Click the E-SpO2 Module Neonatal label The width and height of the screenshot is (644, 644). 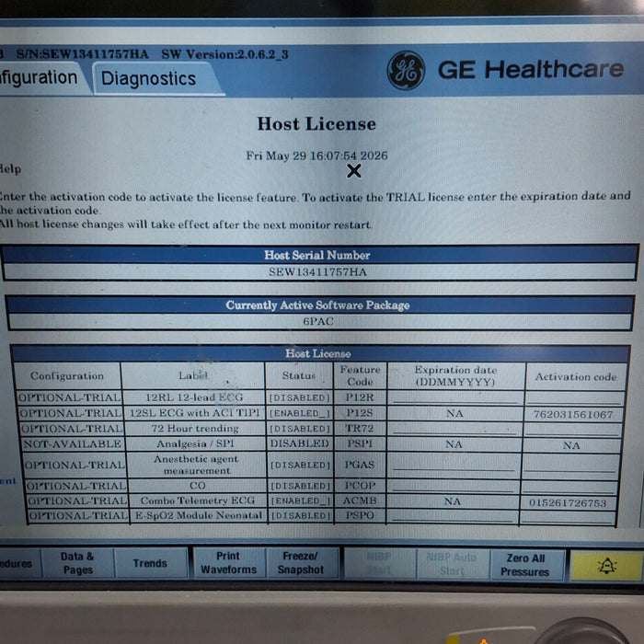[199, 515]
